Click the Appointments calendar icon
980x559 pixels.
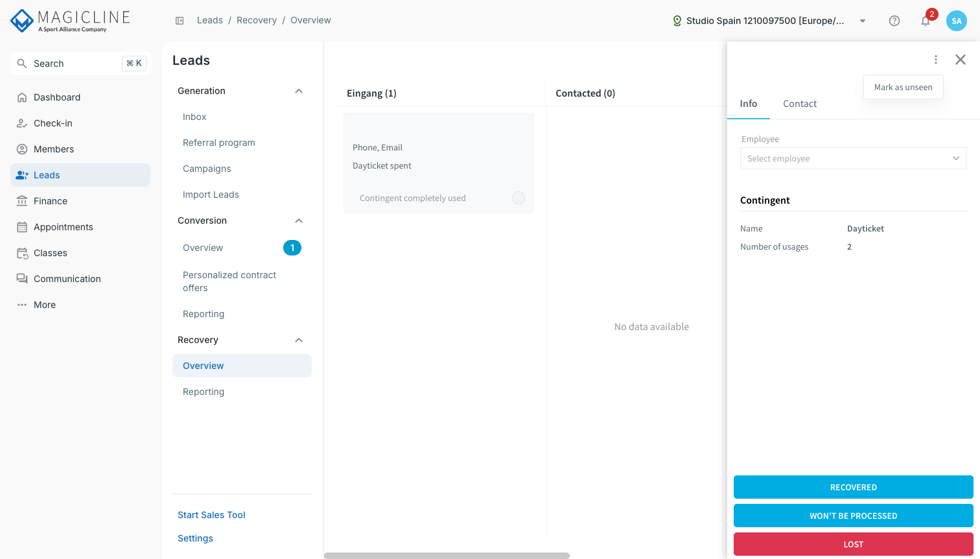pyautogui.click(x=22, y=227)
